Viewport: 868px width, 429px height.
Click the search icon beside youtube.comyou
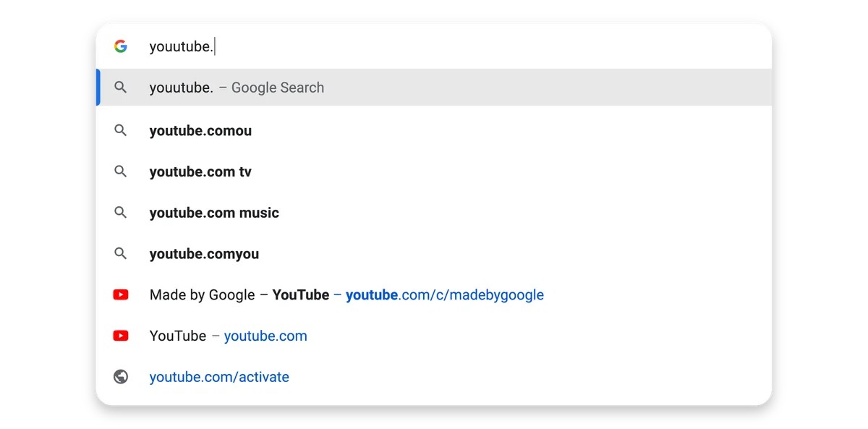click(x=121, y=254)
